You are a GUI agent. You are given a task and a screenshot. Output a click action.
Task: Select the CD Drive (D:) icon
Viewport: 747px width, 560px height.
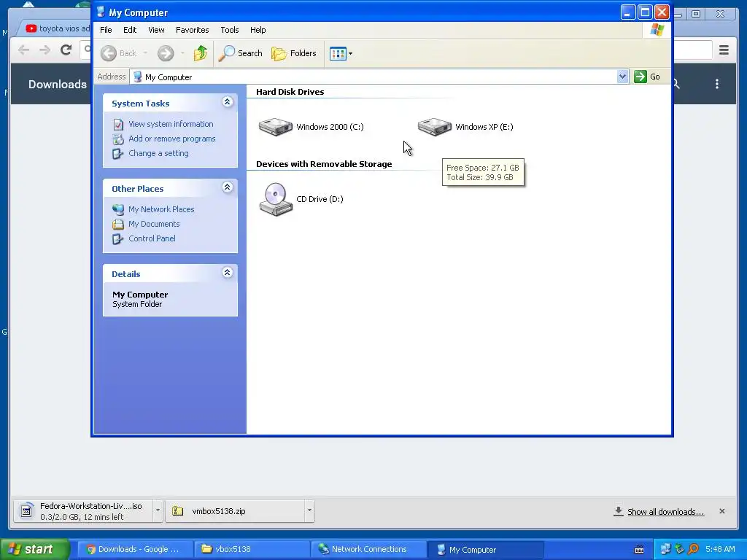coord(275,199)
